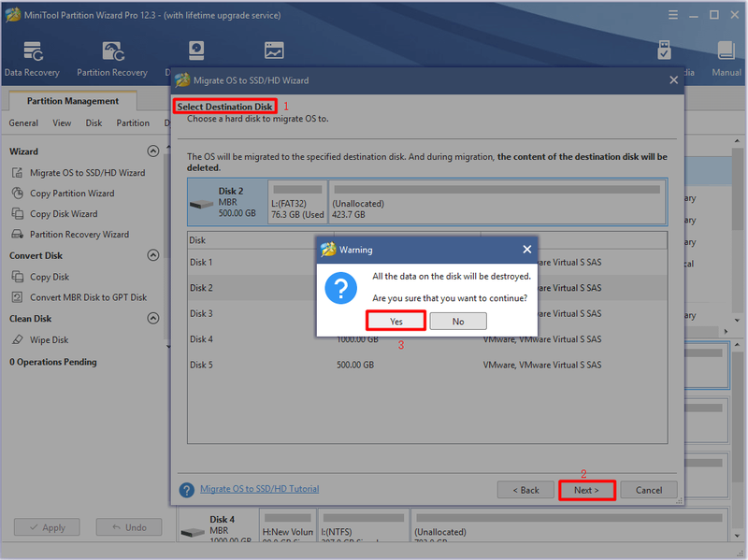Open Partition Recovery tool icon
The height and width of the screenshot is (560, 748).
tap(113, 51)
